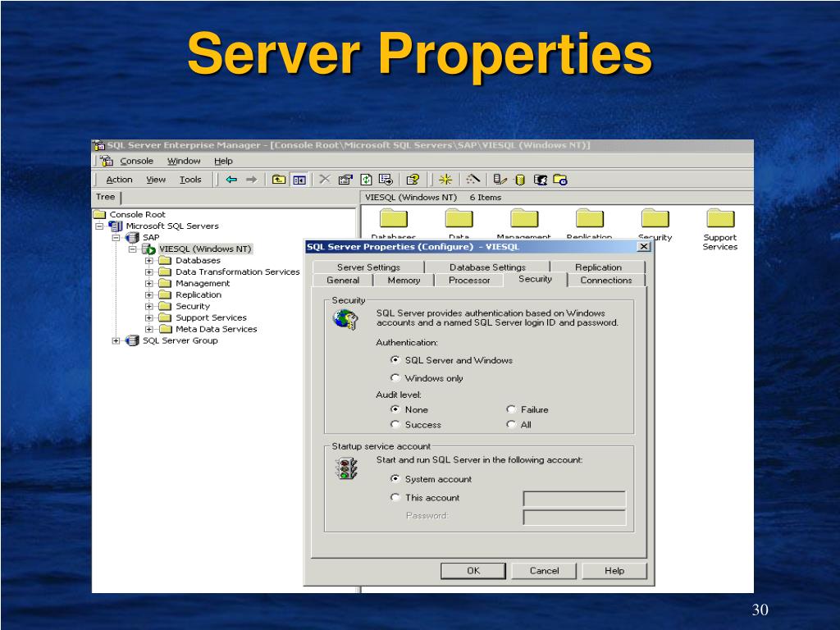Open the Tools menu

[x=190, y=180]
